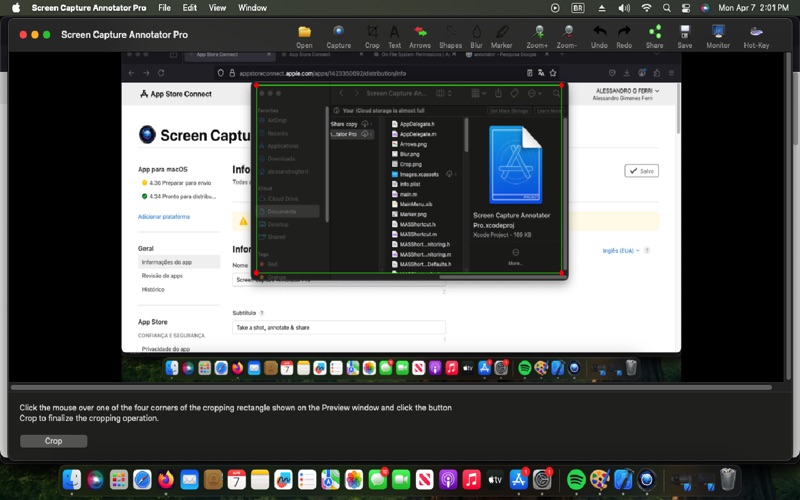Open the volume menu bar control
Image resolution: width=800 pixels, height=500 pixels.
click(624, 8)
